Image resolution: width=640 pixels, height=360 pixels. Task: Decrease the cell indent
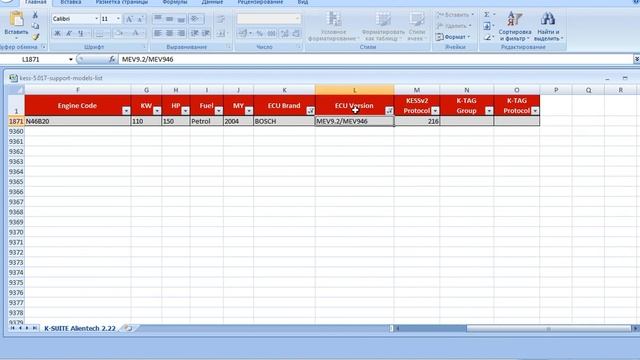pos(195,33)
